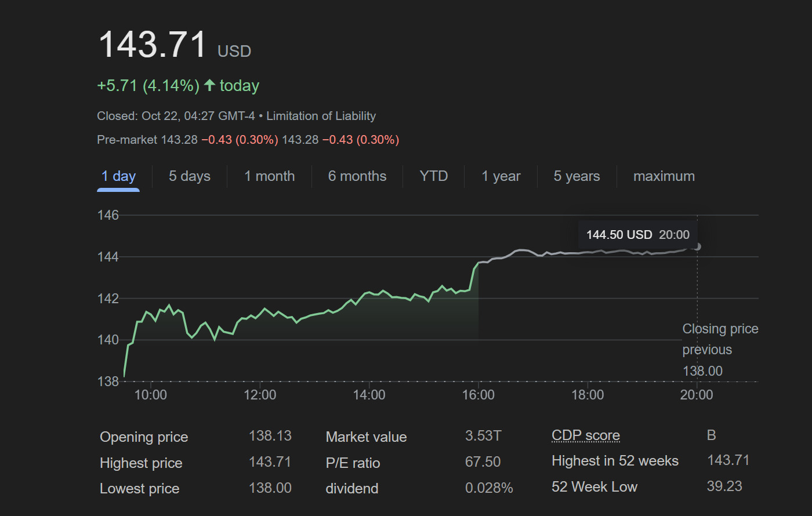Select the YTD time range
Screen dimensions: 812x516
(433, 176)
